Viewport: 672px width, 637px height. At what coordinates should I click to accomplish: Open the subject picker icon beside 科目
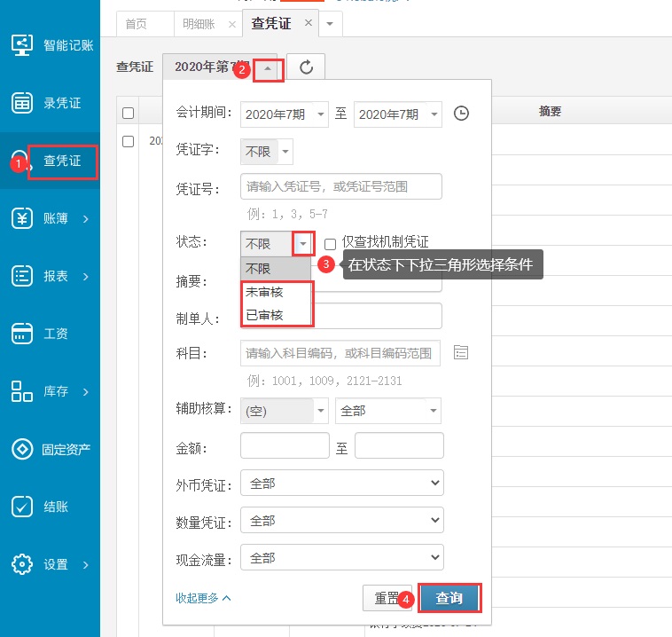click(x=460, y=352)
